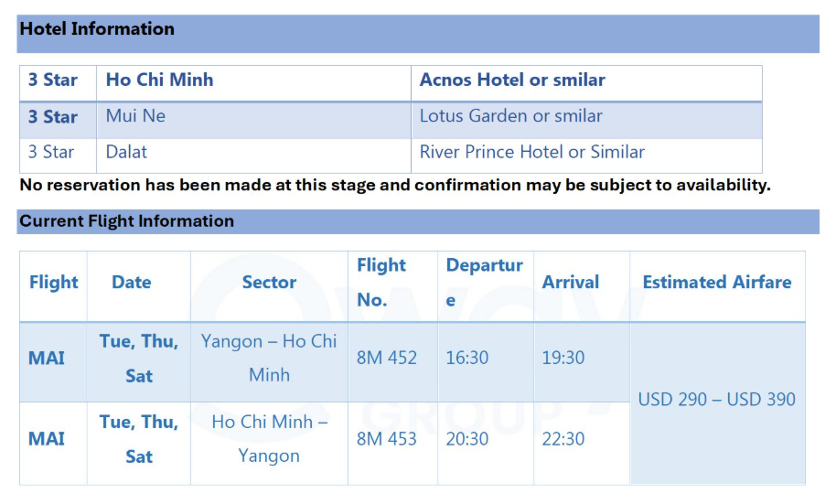836x504 pixels.
Task: Select the 20:30 departure time cell
Action: (467, 439)
